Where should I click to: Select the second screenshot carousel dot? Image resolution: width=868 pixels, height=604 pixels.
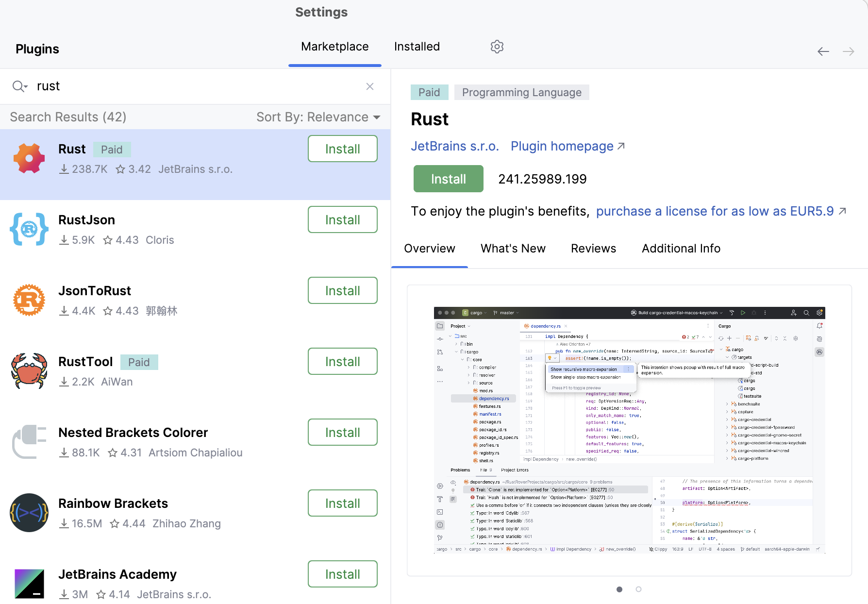(639, 589)
